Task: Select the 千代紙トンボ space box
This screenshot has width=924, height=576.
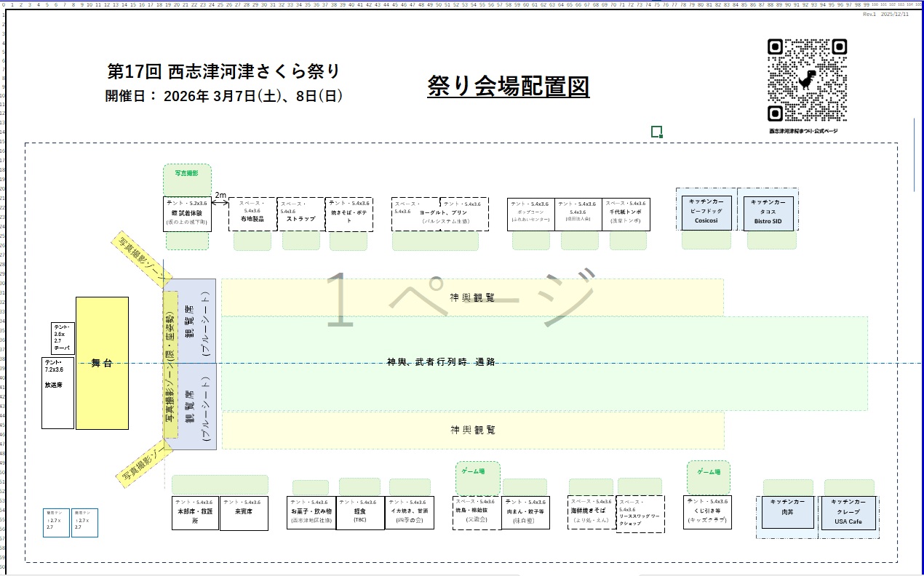Action: point(626,215)
